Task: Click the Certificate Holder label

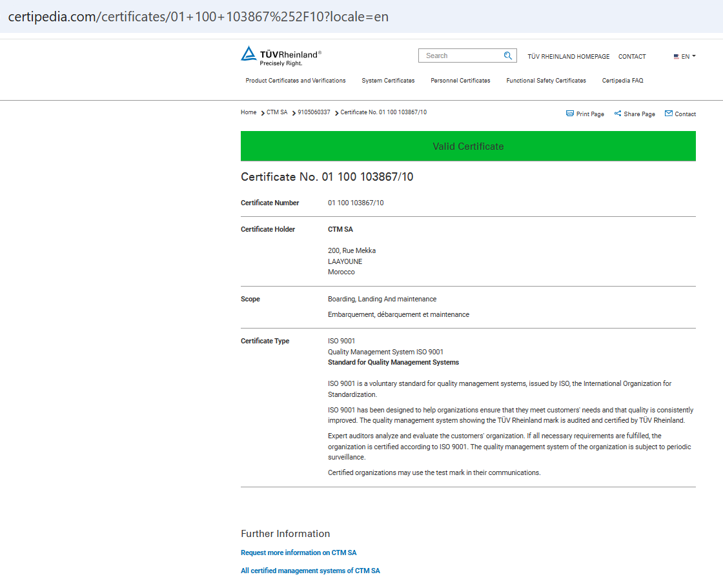Action: click(268, 229)
